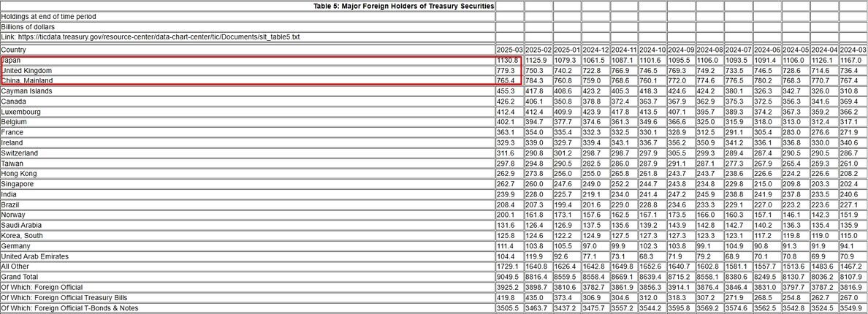Viewport: 868px width, 314px height.
Task: Select the 2024-08 column header
Action: point(709,50)
